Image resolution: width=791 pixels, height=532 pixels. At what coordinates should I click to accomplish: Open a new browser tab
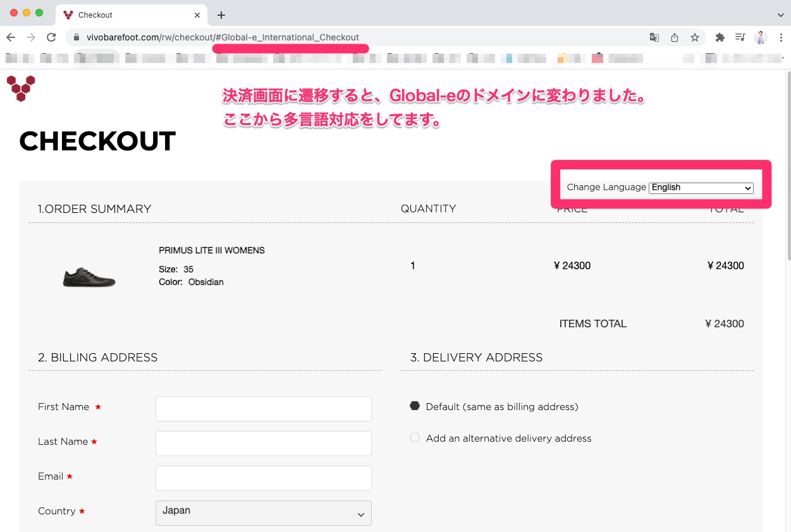pyautogui.click(x=221, y=15)
